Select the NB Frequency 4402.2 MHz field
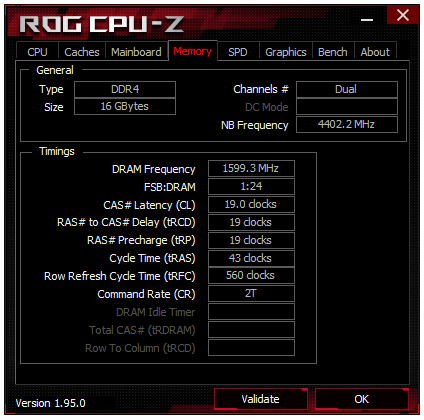The height and width of the screenshot is (420, 424). click(x=347, y=125)
